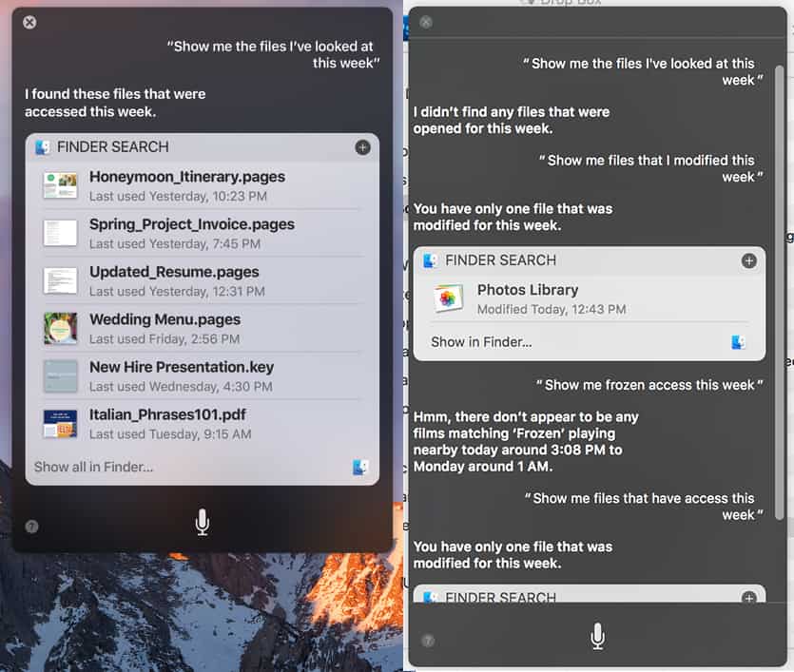Viewport: 794px width, 672px height.
Task: Click the Photos Library result title
Action: coord(527,290)
